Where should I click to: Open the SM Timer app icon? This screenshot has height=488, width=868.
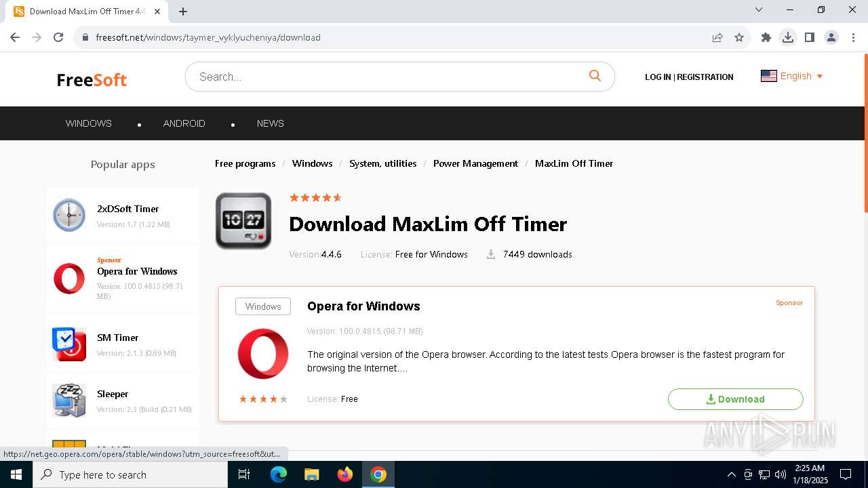pos(69,344)
